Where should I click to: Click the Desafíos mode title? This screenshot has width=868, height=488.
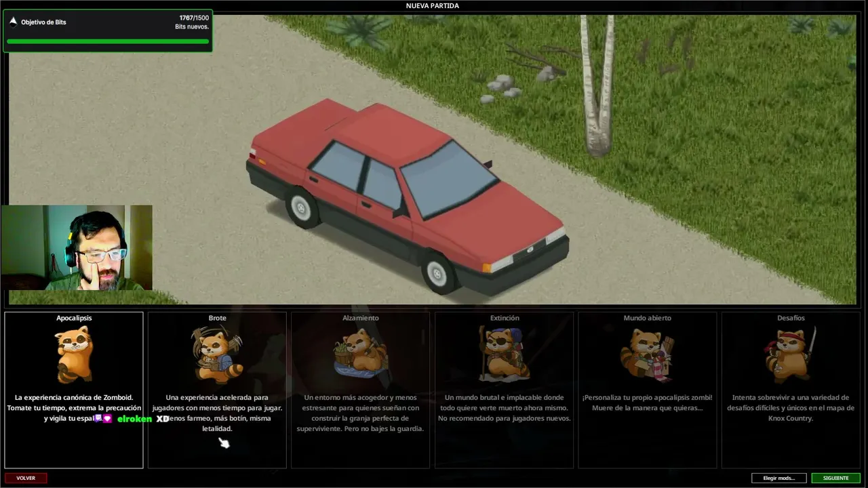[791, 318]
